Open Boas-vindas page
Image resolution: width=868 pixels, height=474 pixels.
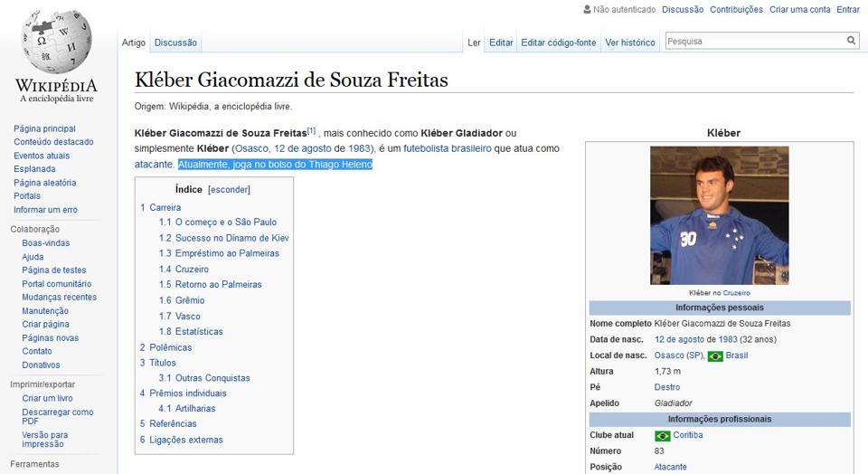[46, 243]
